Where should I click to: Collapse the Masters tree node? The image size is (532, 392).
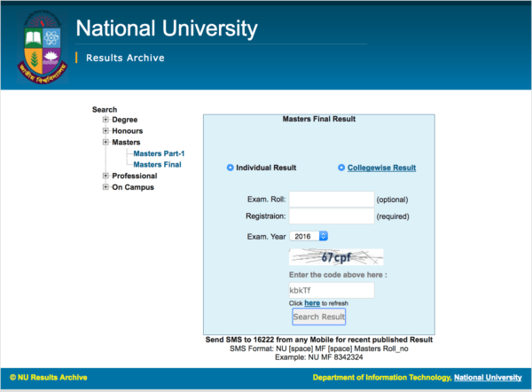click(106, 142)
